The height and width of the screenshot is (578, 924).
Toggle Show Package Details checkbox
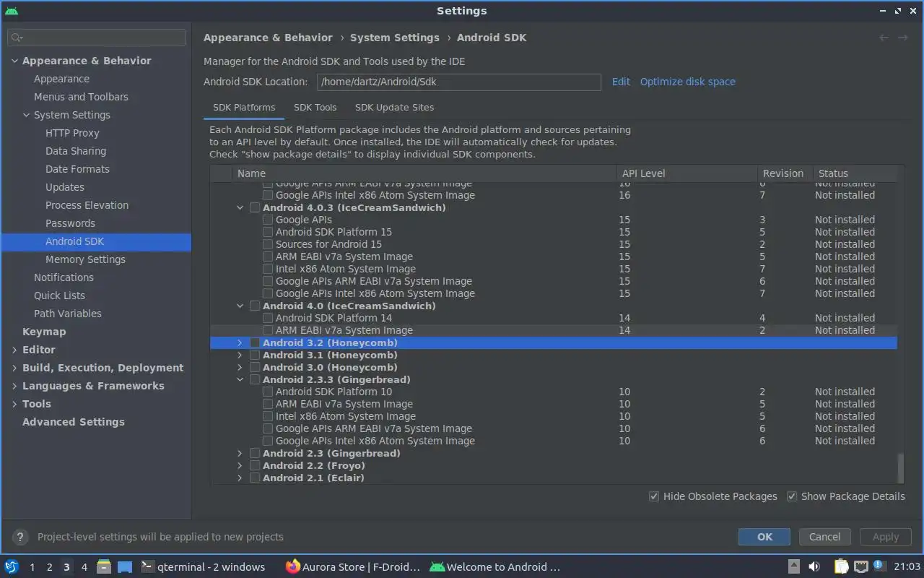(792, 496)
